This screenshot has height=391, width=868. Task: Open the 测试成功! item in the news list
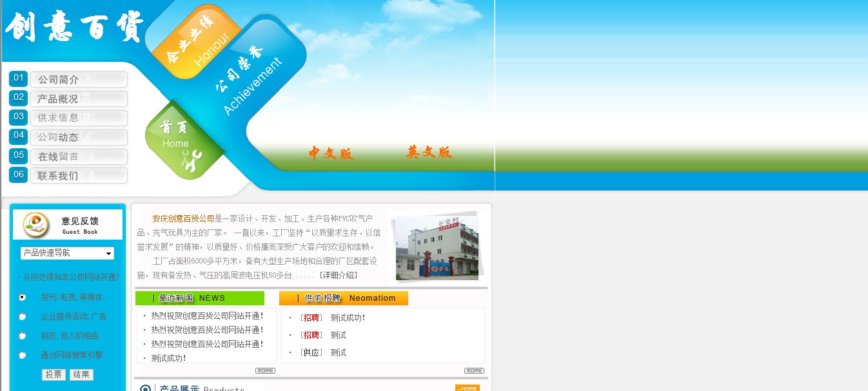(x=168, y=358)
